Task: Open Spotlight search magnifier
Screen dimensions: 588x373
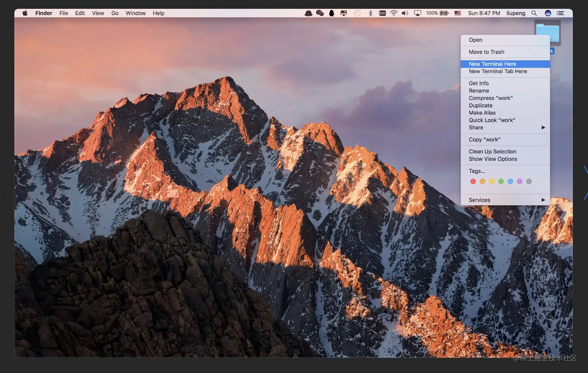Action: coord(534,13)
